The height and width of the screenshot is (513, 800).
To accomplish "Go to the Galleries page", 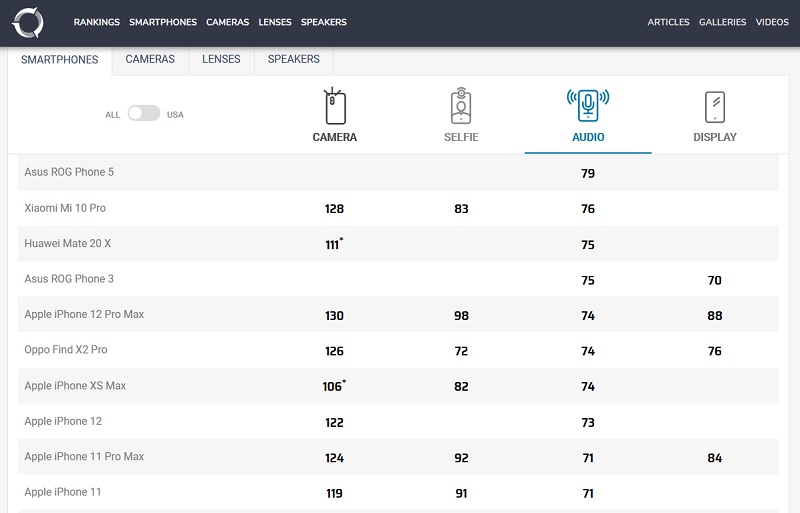I will [x=722, y=22].
